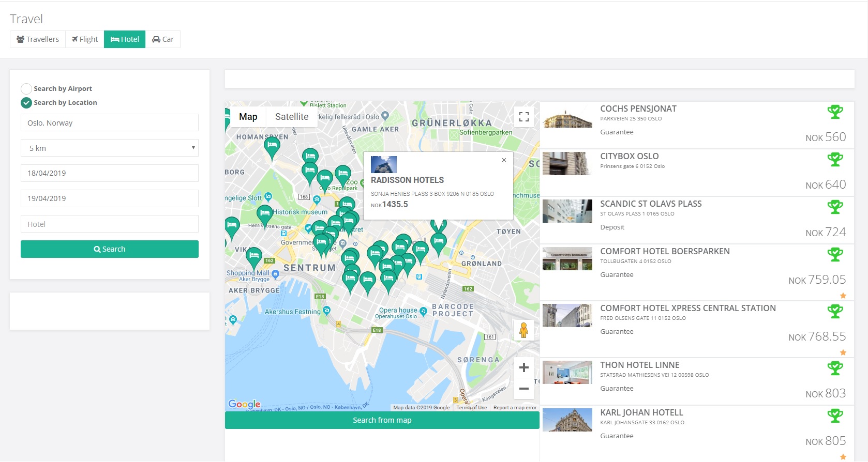Select the Search by Airport option

tap(26, 89)
